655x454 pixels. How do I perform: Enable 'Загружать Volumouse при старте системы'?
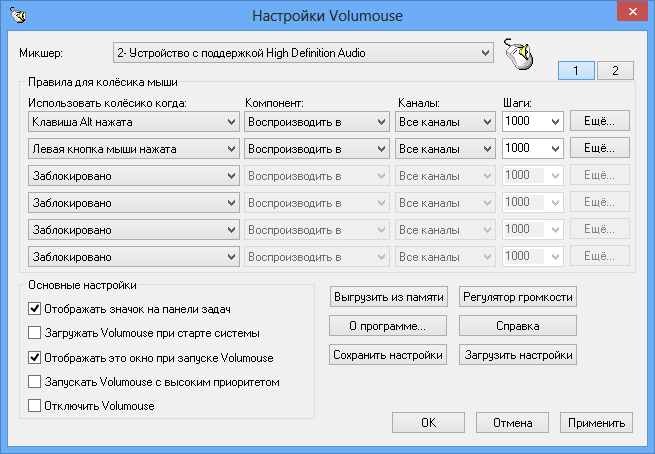(35, 333)
